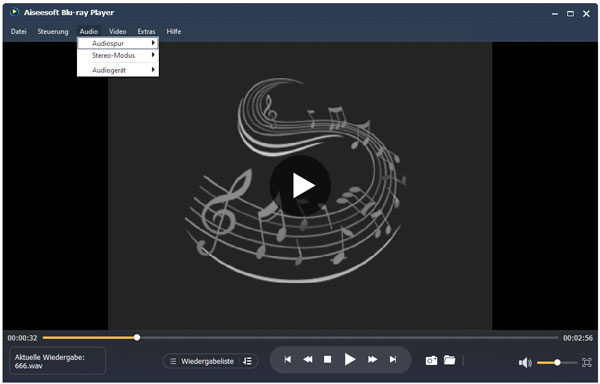Click the playlist sort order icon
The width and height of the screenshot is (600, 384).
click(248, 361)
